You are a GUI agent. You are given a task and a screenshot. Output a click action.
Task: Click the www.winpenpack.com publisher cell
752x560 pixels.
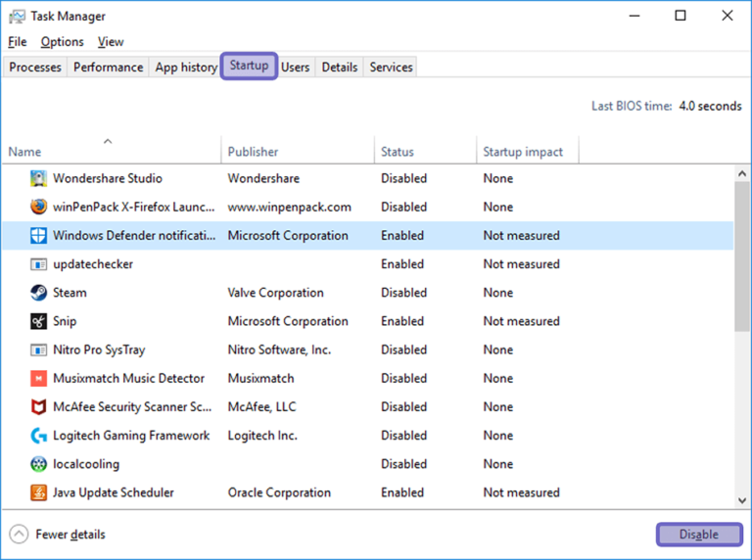[x=289, y=207]
